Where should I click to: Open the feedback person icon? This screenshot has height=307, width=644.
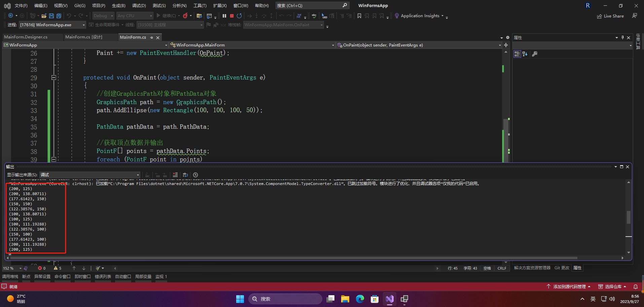pyautogui.click(x=635, y=16)
